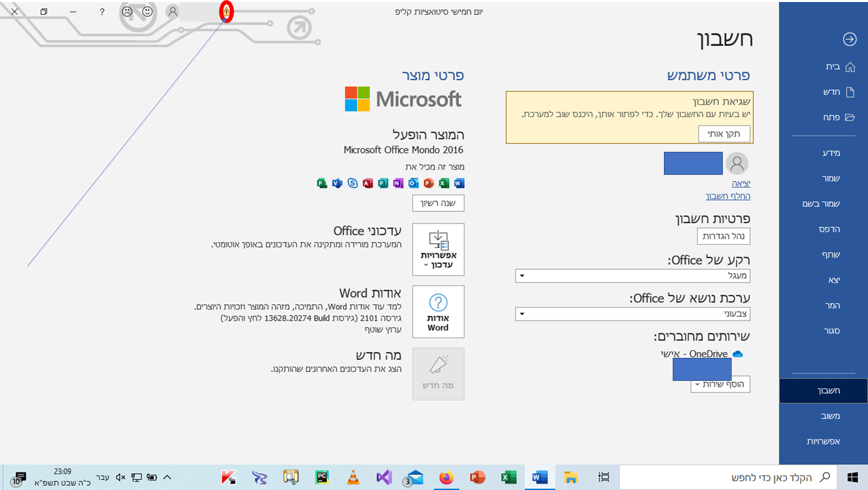Image resolution: width=868 pixels, height=490 pixels.
Task: Open the Office theme dropdown showing צבעוני
Action: click(633, 314)
